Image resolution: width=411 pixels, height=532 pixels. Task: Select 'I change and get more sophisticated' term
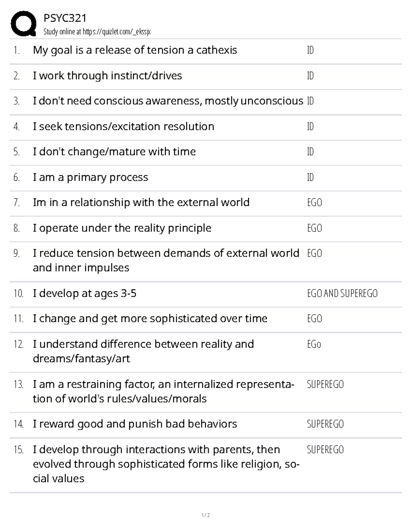150,319
